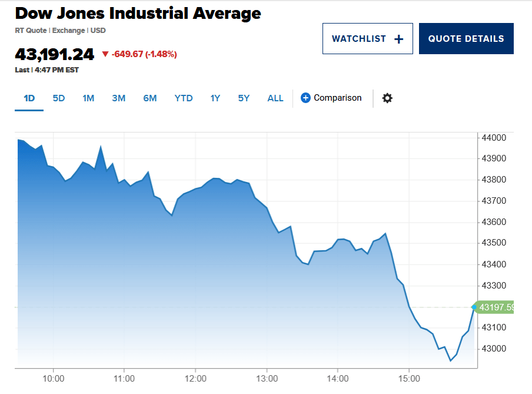The image size is (532, 394).
Task: Show the 5Y chart range
Action: point(244,98)
